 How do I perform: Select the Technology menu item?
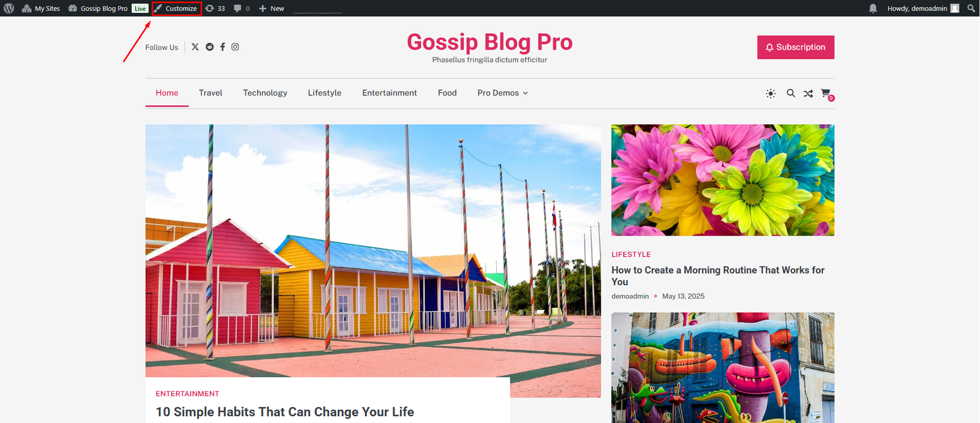coord(265,93)
